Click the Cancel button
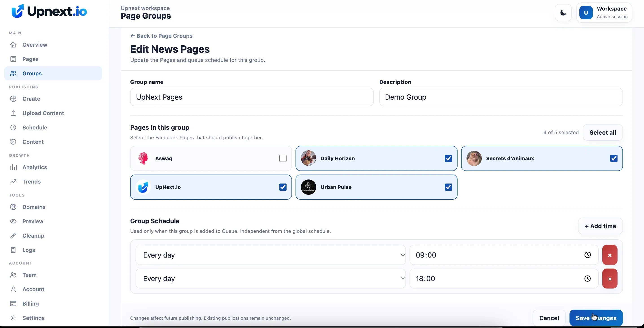 [x=549, y=318]
